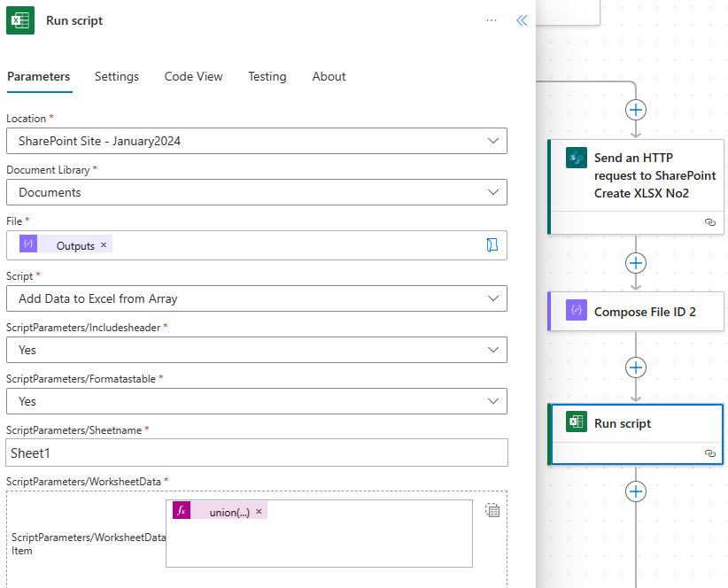Add step between Compose and Run script
Screen dimensions: 728x588
pos(636,367)
